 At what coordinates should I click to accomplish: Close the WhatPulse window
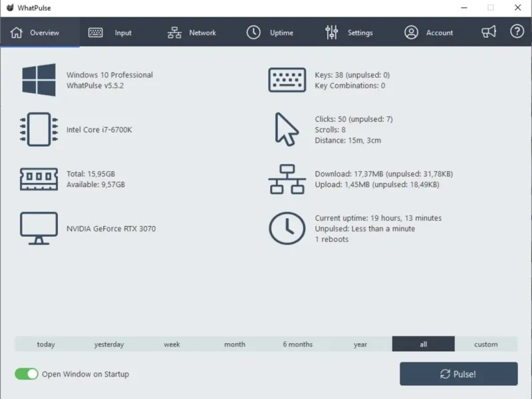(518, 7)
